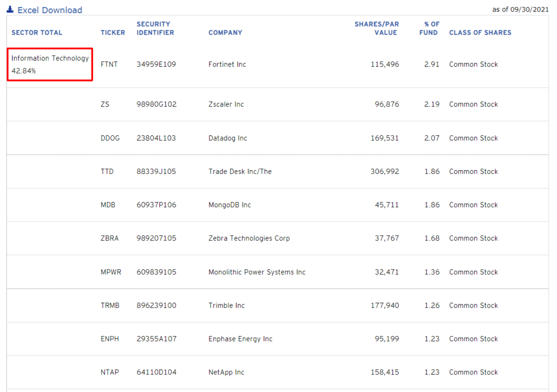Image resolution: width=557 pixels, height=392 pixels.
Task: Click the TICKER column header
Action: point(113,33)
